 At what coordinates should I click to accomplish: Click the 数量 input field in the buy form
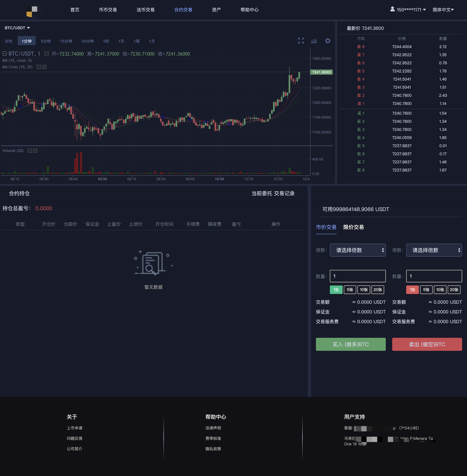[358, 276]
